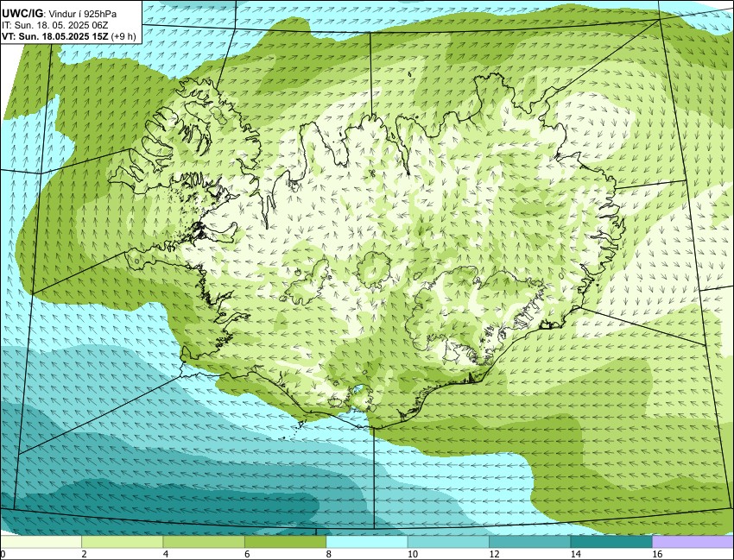The height and width of the screenshot is (560, 734).
Task: Click the 'UWC/IG' title text
Action: tap(22, 14)
